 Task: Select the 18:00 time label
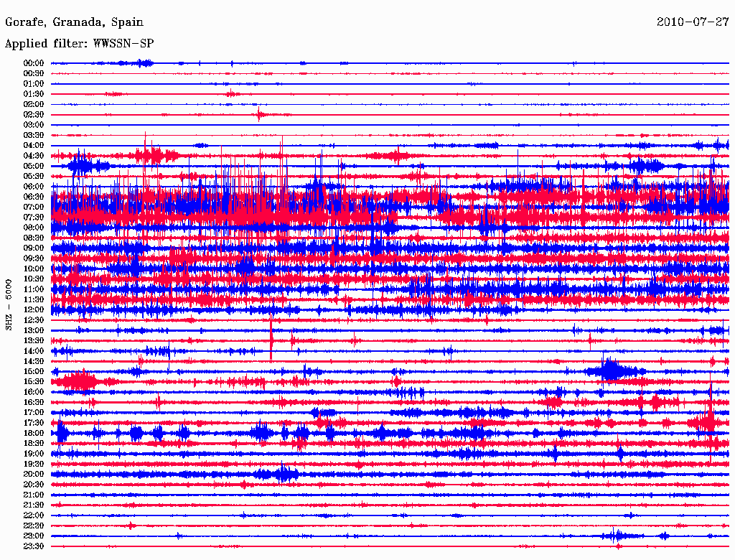[33, 434]
